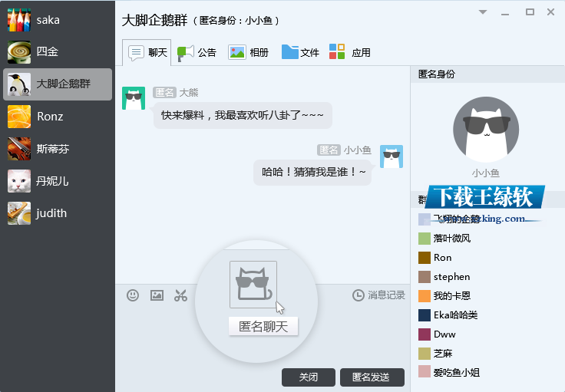Click the navy swatch beside Eka哈哈类
The height and width of the screenshot is (392, 565).
tap(425, 315)
